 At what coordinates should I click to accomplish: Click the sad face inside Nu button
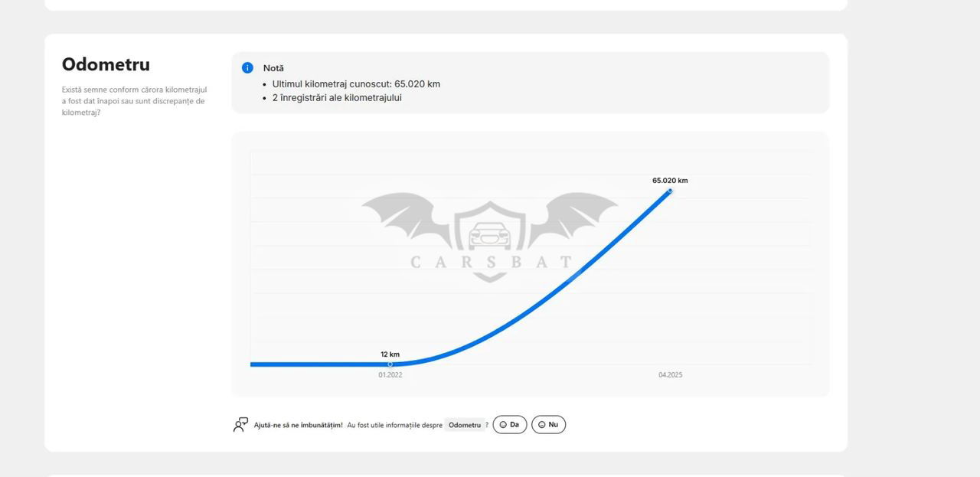click(x=542, y=425)
